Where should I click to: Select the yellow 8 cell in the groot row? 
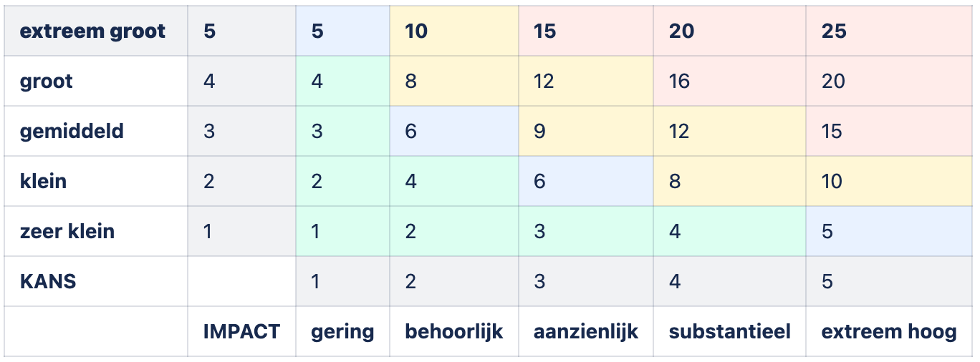(x=453, y=82)
